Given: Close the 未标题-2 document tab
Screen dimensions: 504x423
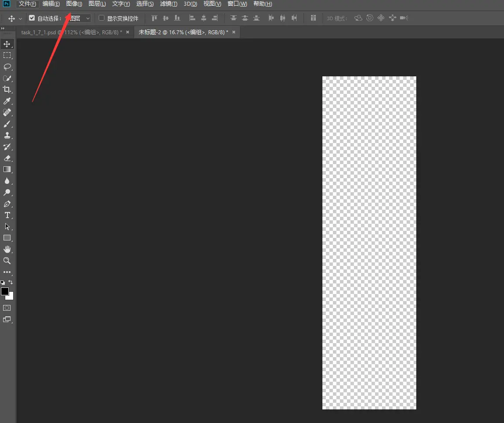Looking at the screenshot, I should [234, 32].
